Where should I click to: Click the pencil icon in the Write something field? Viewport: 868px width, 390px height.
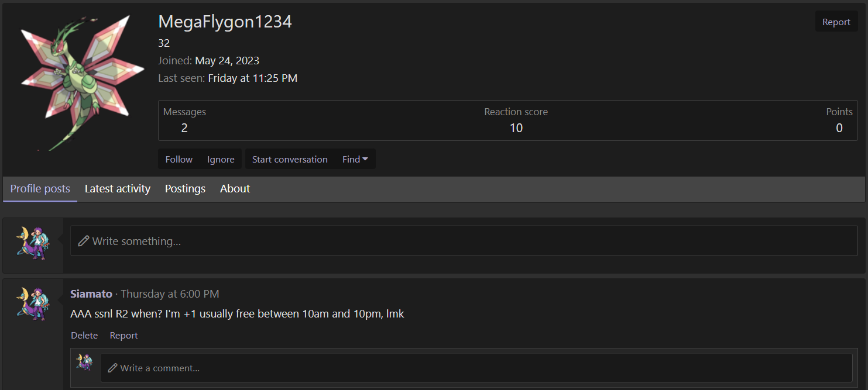click(x=84, y=241)
